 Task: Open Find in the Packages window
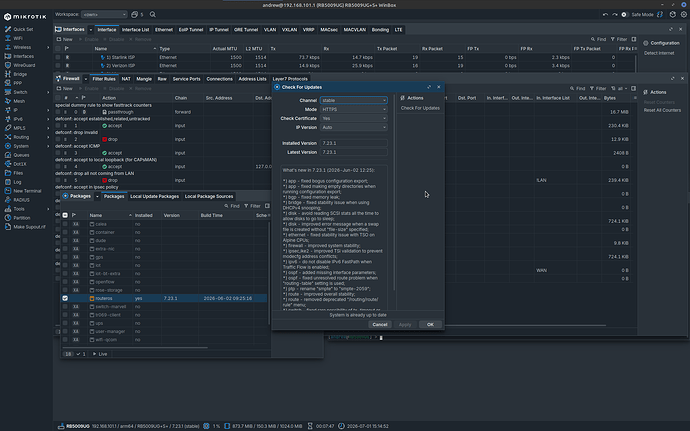click(x=232, y=206)
